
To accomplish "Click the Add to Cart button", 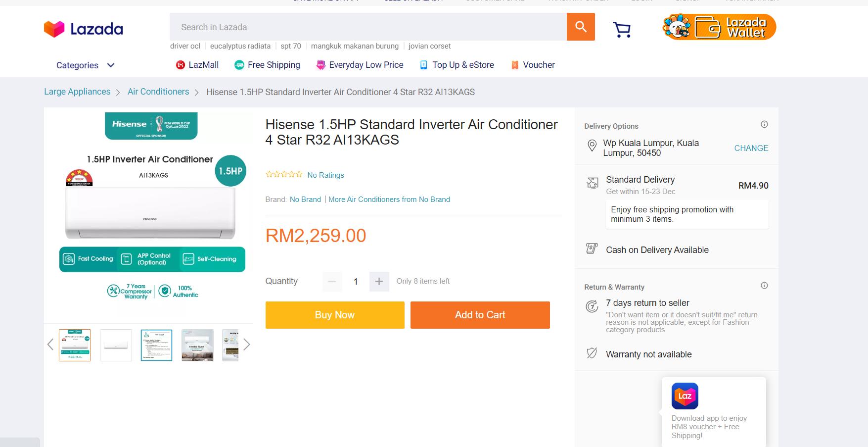I will point(480,315).
